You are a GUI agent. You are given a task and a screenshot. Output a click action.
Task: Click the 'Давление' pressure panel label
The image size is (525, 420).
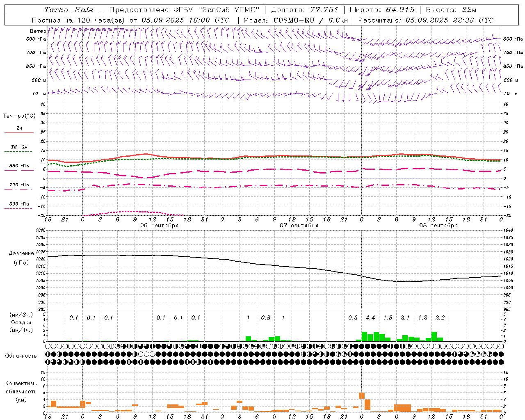(x=21, y=253)
